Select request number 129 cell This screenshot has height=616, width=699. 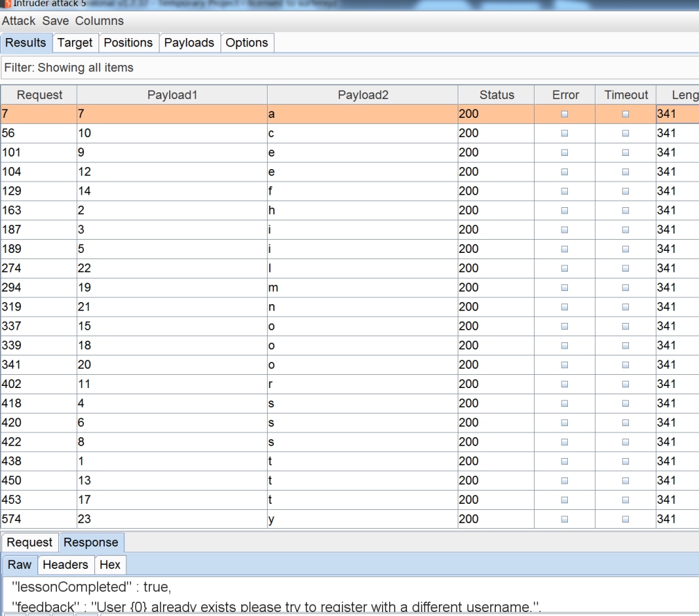[39, 191]
